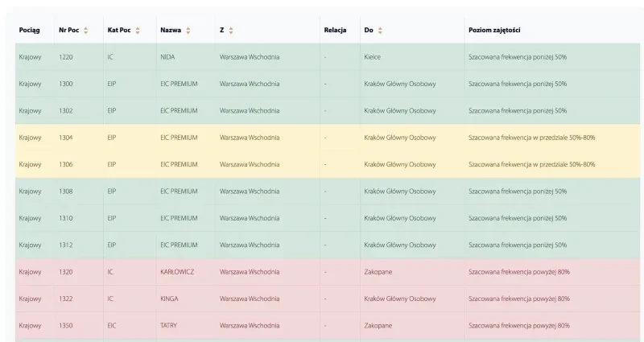Select train number 1304 cell

66,138
